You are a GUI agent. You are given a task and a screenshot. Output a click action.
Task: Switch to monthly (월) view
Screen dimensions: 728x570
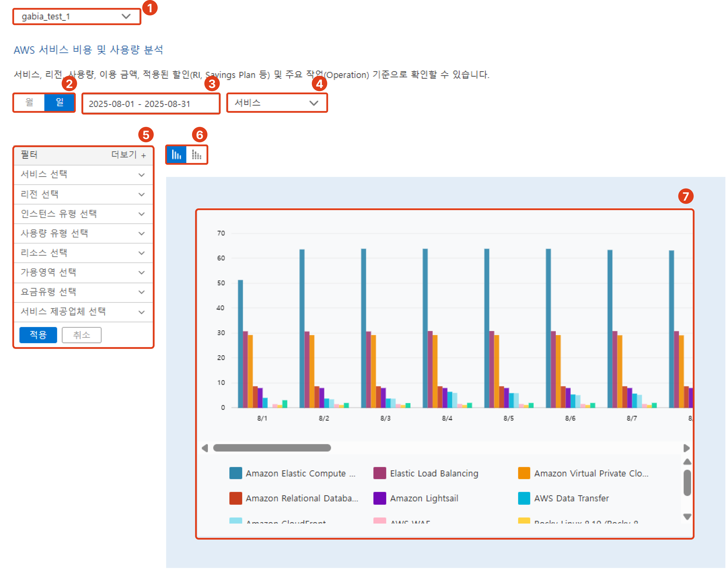tap(29, 102)
